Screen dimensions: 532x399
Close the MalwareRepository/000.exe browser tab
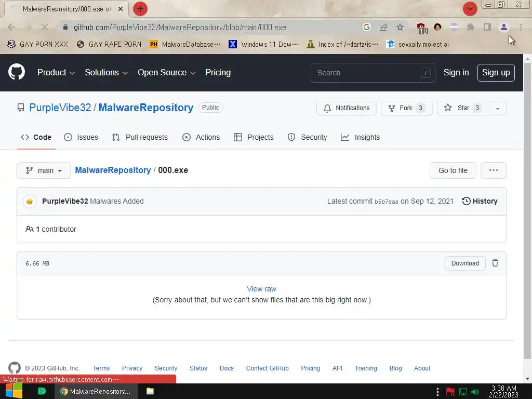tap(121, 9)
